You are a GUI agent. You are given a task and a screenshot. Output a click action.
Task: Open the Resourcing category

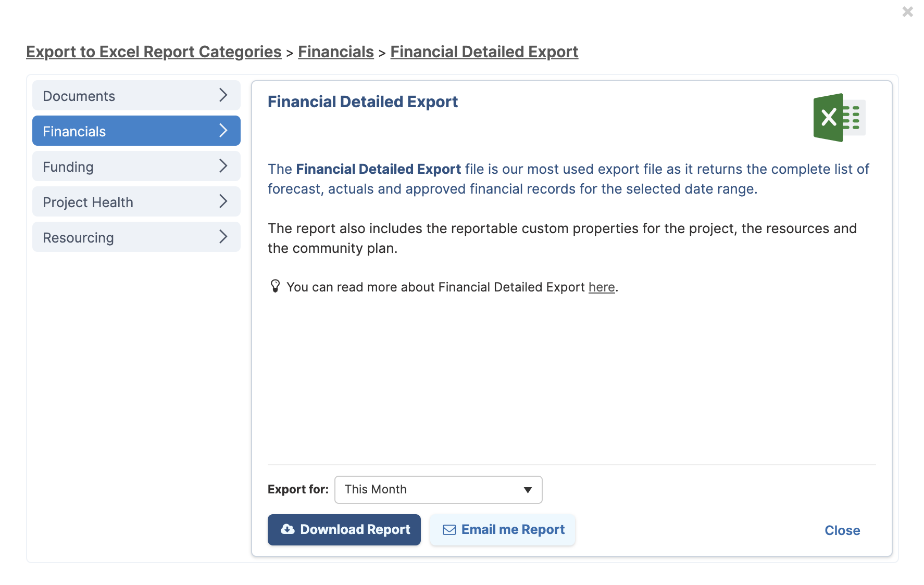click(x=136, y=237)
